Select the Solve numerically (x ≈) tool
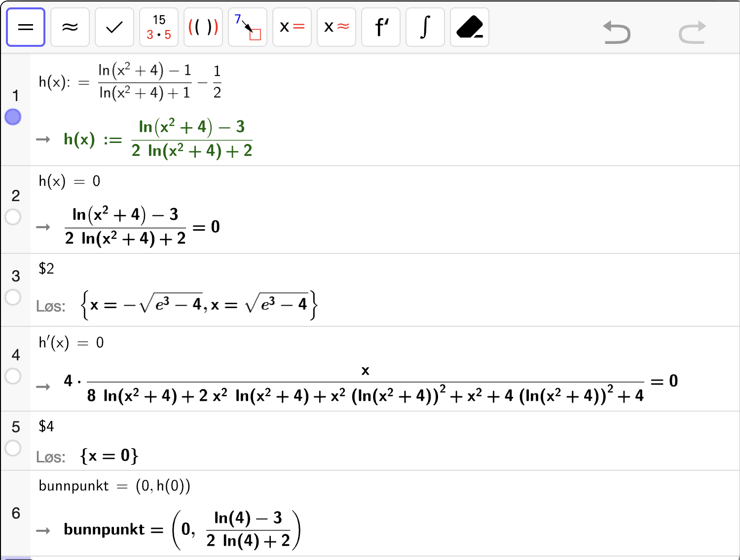 336,27
